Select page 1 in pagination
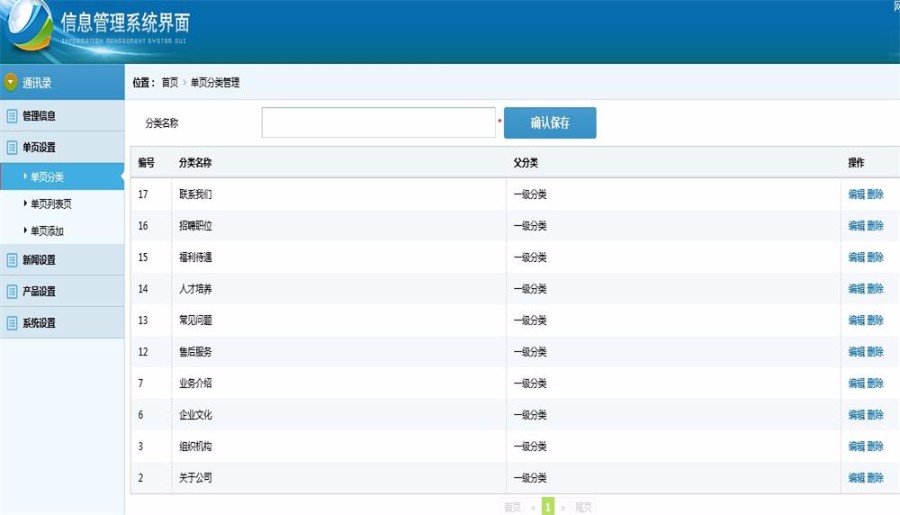This screenshot has height=515, width=900. pyautogui.click(x=548, y=507)
